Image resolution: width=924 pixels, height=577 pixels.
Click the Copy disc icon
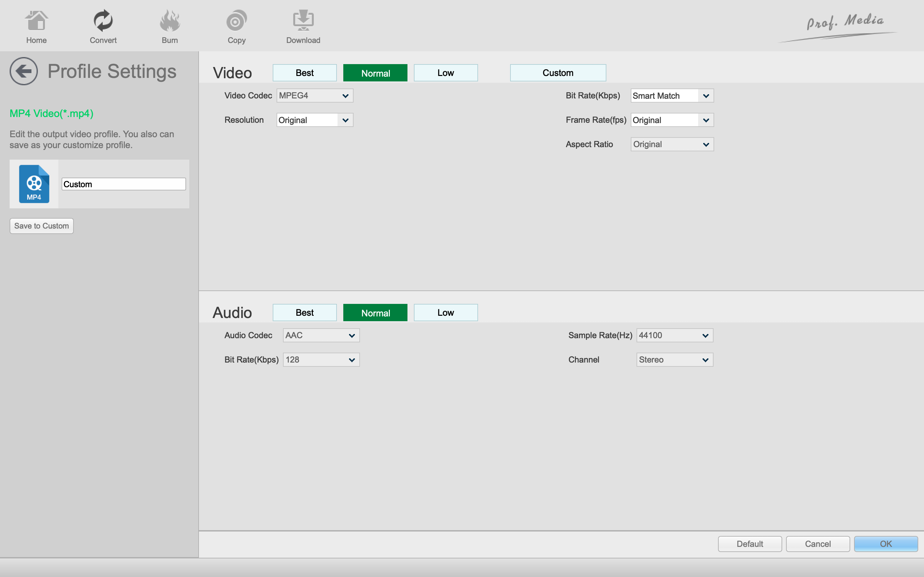[236, 21]
